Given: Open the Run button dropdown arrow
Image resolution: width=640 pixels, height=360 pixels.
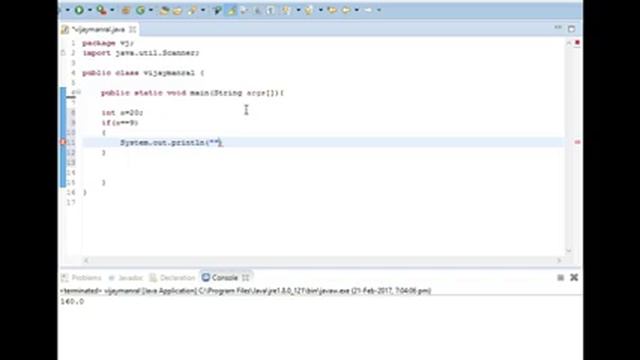Looking at the screenshot, I should pyautogui.click(x=89, y=10).
